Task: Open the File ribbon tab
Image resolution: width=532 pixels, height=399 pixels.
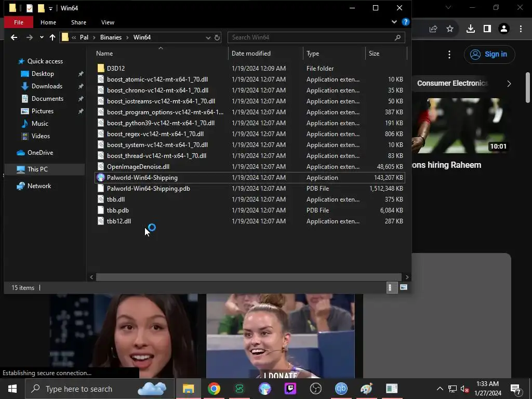Action: pos(19,22)
